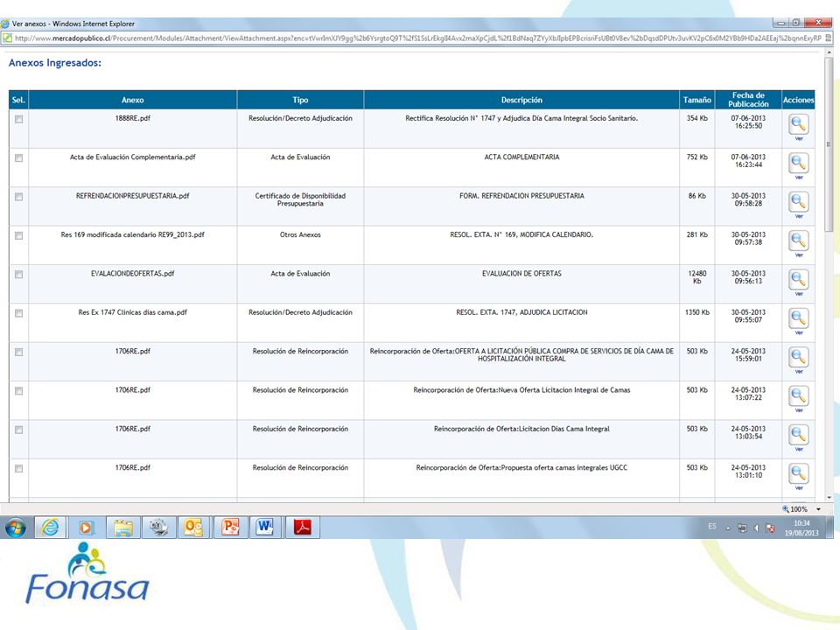Select checkbox for 1706RE.pdf 13:01:10 row
This screenshot has width=840, height=630.
click(18, 469)
